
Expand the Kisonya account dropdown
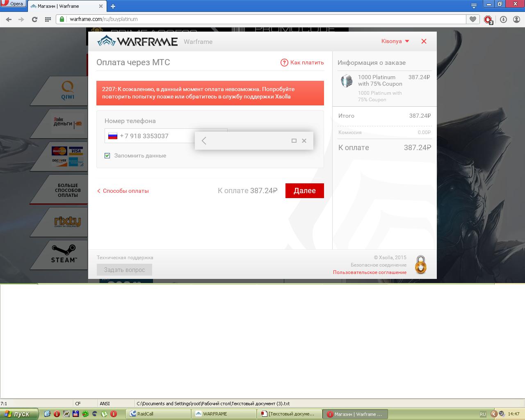coord(395,41)
